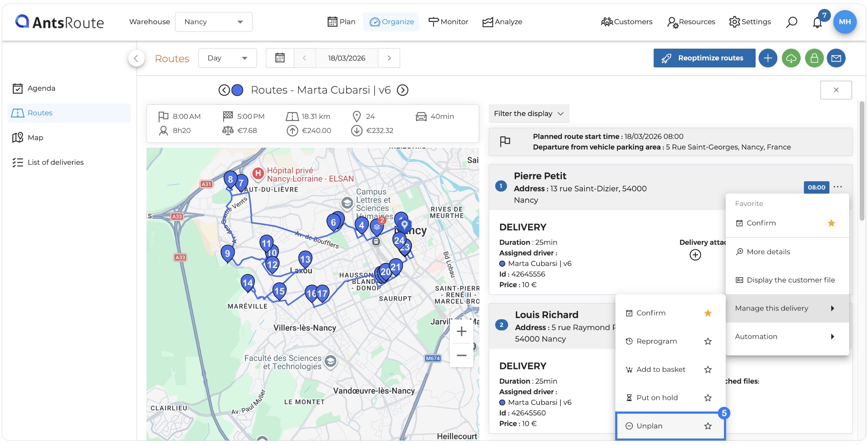Open Settings from top bar

750,22
